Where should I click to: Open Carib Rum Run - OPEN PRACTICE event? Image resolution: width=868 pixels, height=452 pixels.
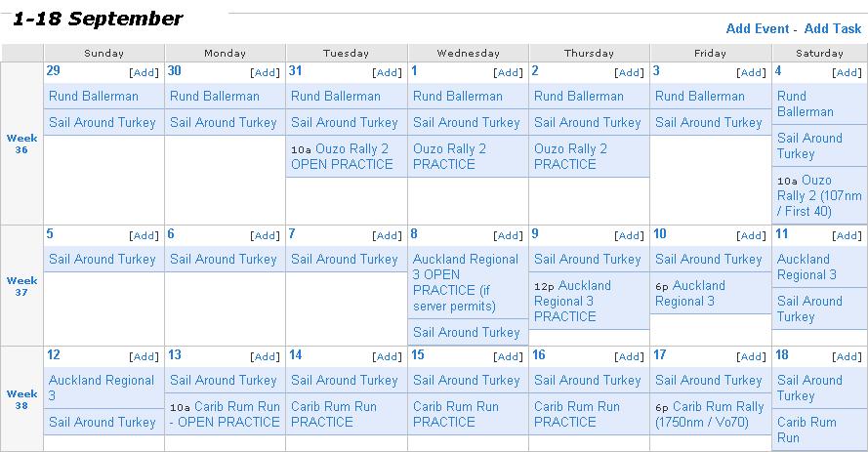tap(225, 414)
